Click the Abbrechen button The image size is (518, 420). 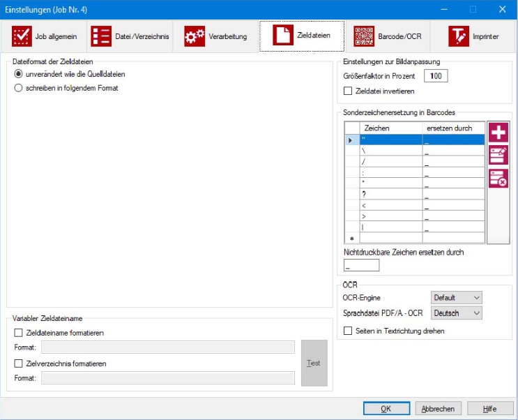click(x=438, y=409)
